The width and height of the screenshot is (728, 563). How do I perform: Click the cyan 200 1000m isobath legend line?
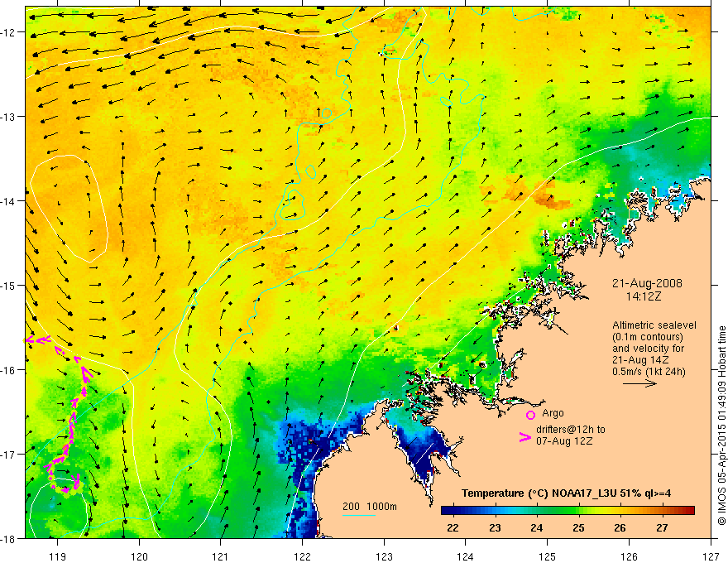359,515
